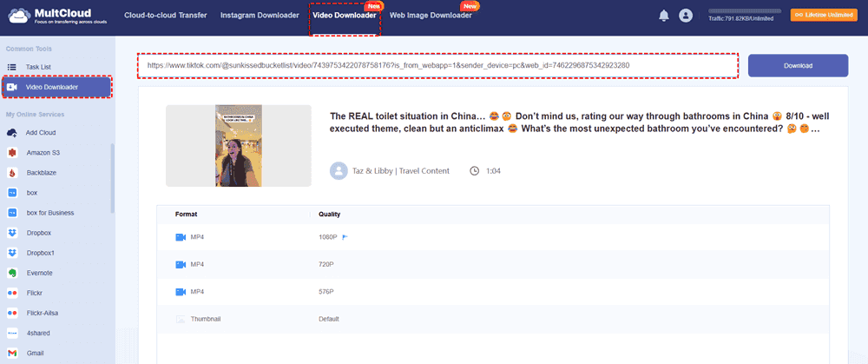Click the flag icon beside 1080P

(x=345, y=237)
